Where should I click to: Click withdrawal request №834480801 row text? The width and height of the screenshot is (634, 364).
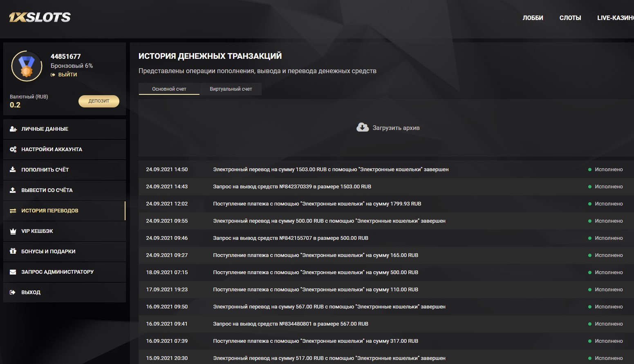(x=291, y=324)
